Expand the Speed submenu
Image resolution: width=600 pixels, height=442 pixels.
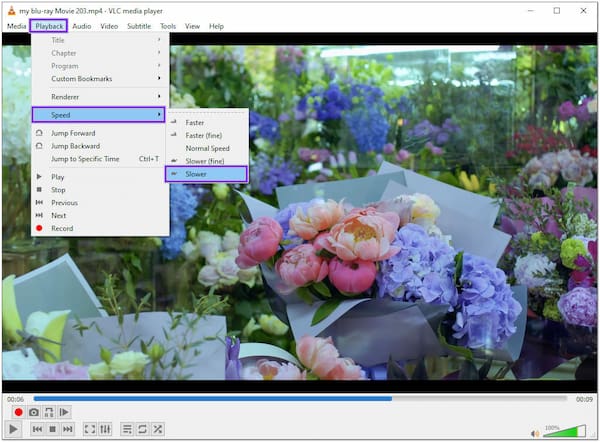click(99, 115)
